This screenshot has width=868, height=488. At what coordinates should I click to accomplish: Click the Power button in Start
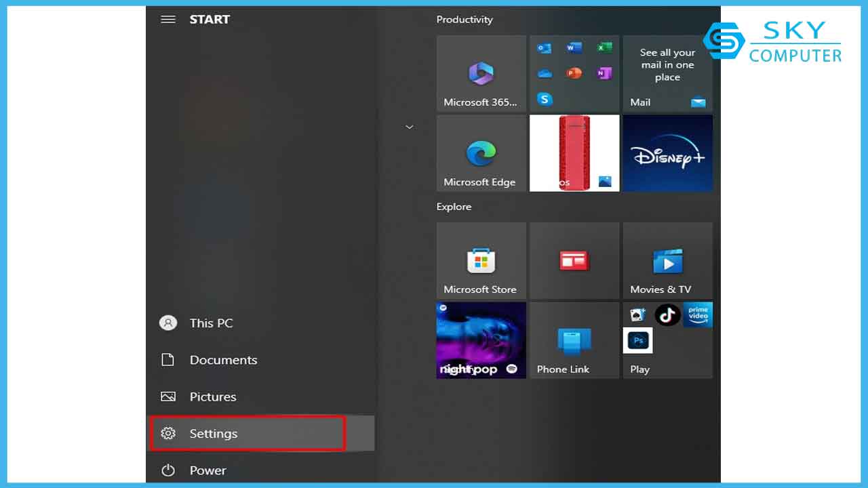tap(260, 470)
